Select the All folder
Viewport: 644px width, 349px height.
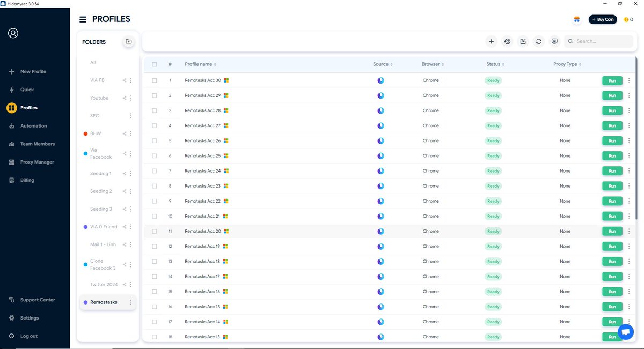pos(93,63)
